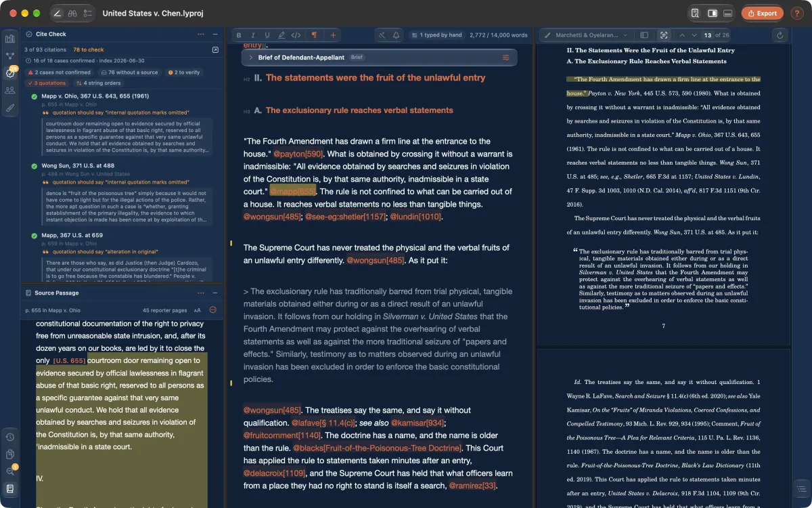Toggle the preview sidebar layout icon
This screenshot has width=812, height=508.
[x=644, y=35]
